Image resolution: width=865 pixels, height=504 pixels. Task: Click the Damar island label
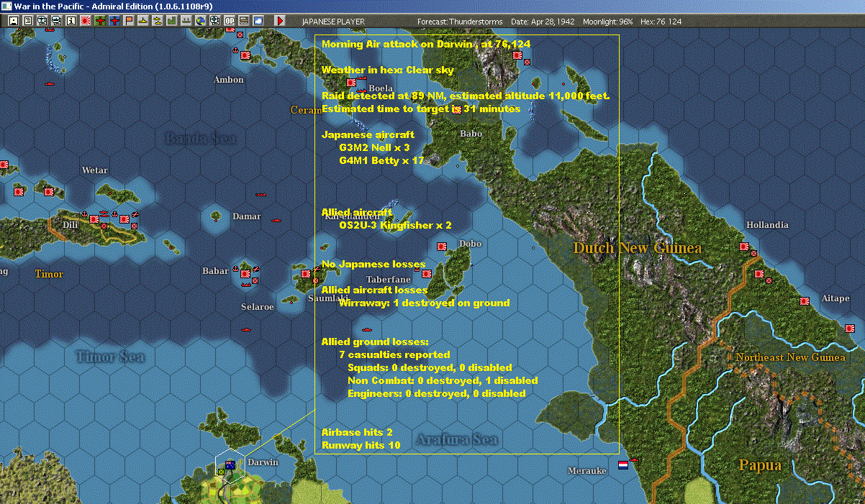coord(247,216)
